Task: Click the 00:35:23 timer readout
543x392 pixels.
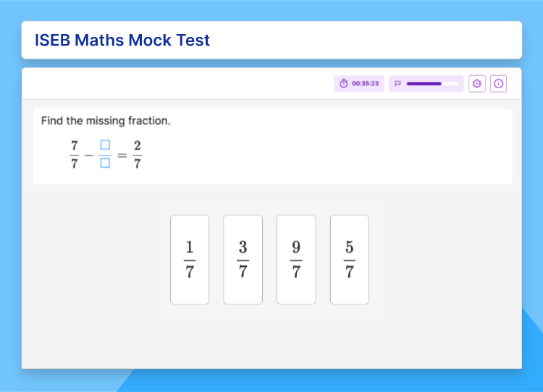Action: point(366,83)
